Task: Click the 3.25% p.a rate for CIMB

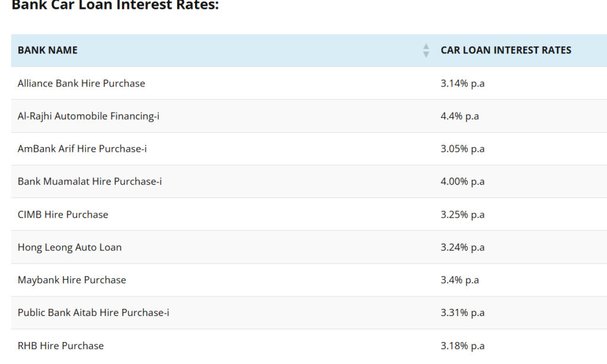Action: (462, 215)
